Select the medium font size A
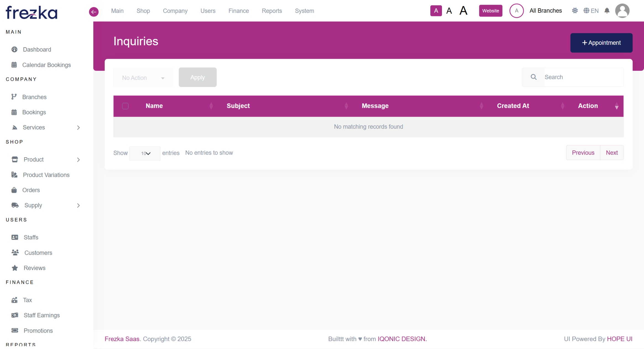Image resolution: width=644 pixels, height=349 pixels. pos(449,11)
